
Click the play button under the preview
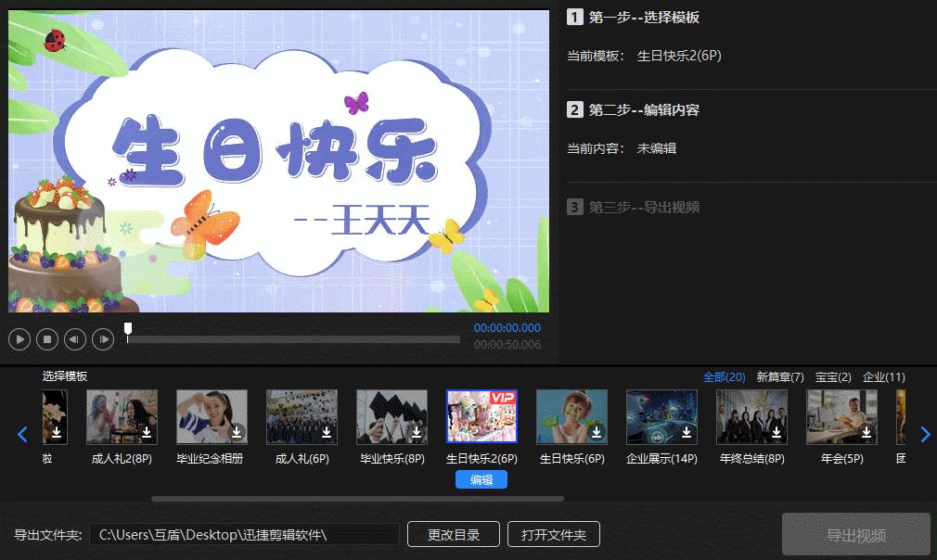[x=19, y=338]
